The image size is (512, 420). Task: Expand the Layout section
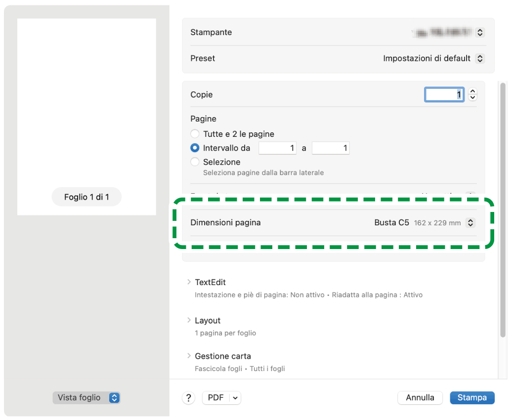(189, 320)
